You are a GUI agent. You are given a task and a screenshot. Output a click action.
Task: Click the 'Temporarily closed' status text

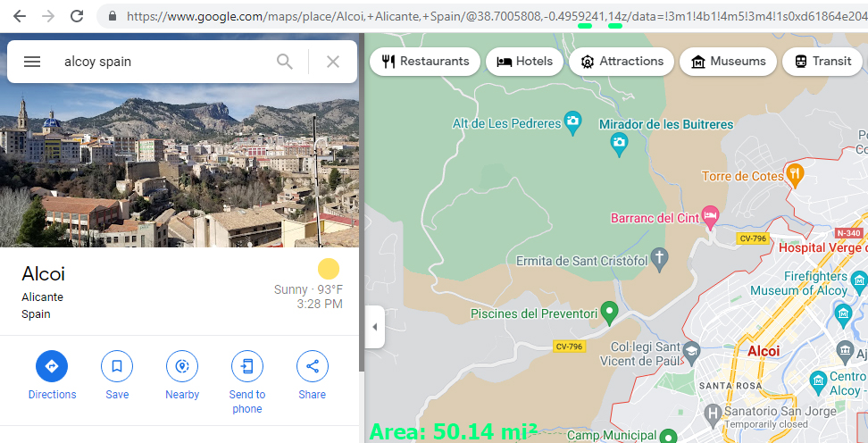pos(766,425)
